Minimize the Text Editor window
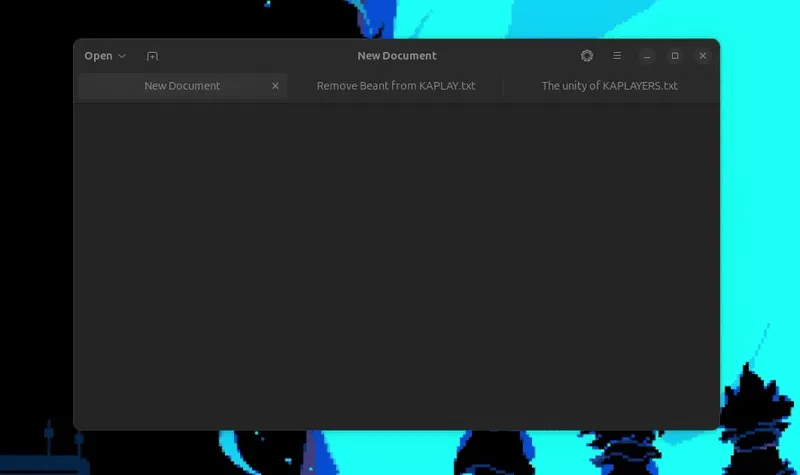 647,56
